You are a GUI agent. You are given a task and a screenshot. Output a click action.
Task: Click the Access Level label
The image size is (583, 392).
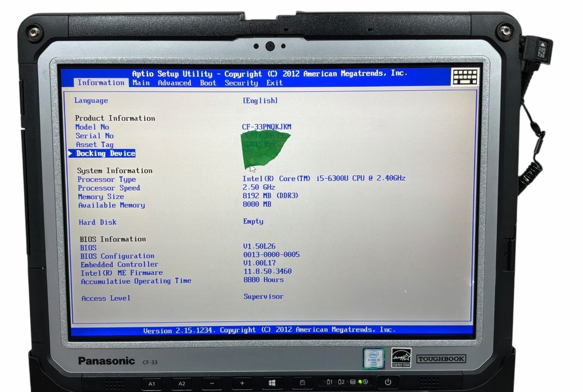[x=106, y=298]
